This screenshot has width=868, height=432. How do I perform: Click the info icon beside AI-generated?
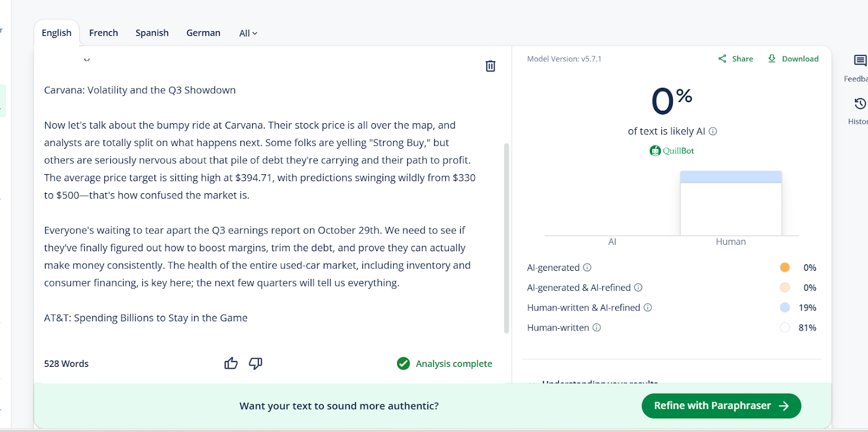[x=587, y=268]
